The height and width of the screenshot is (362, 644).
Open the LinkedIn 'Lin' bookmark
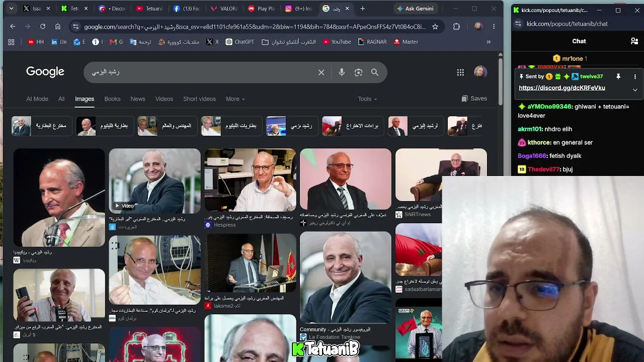tap(59, 42)
